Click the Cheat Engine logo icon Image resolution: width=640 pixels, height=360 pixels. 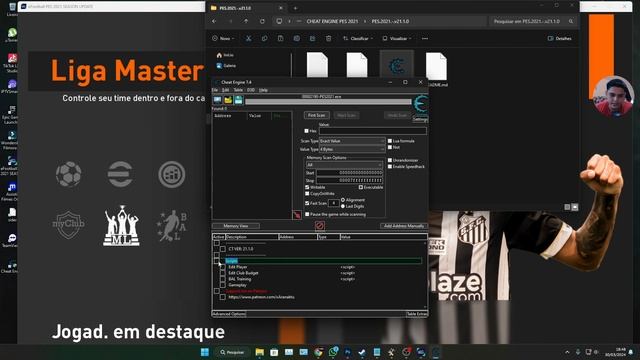click(420, 104)
